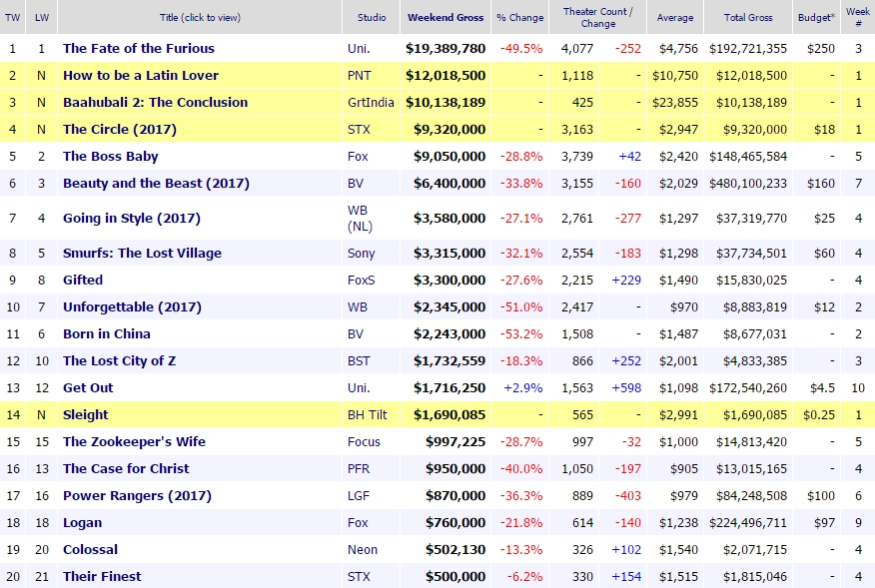Open Power Rangers (2017) title link

click(137, 495)
